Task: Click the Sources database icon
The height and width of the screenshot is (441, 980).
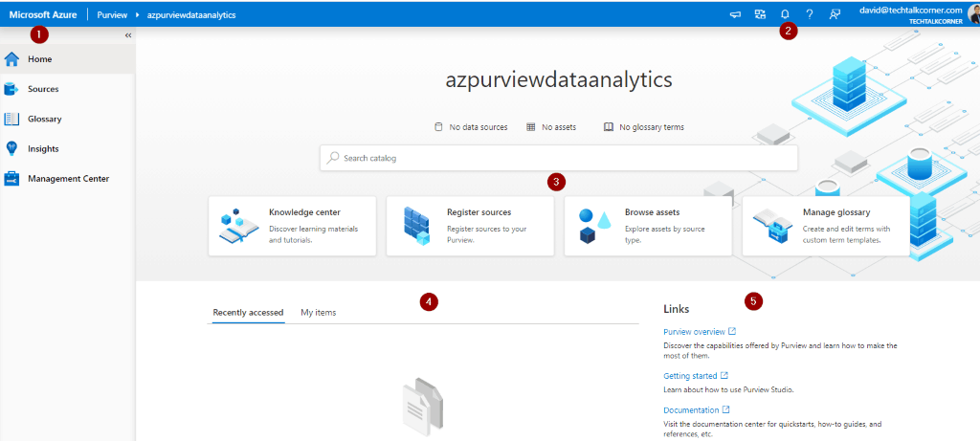Action: pos(11,89)
